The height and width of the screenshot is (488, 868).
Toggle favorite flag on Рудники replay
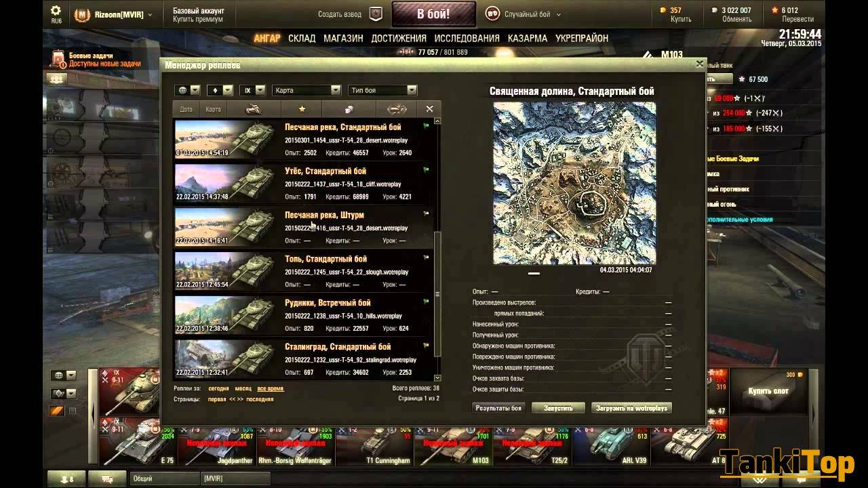[426, 302]
